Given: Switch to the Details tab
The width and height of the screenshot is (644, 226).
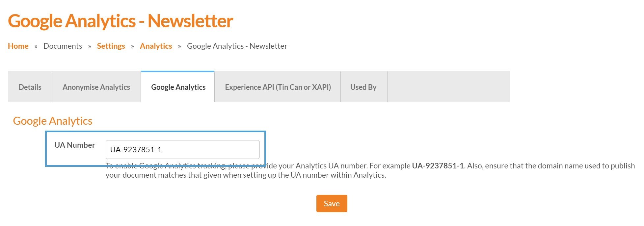Looking at the screenshot, I should pyautogui.click(x=30, y=87).
